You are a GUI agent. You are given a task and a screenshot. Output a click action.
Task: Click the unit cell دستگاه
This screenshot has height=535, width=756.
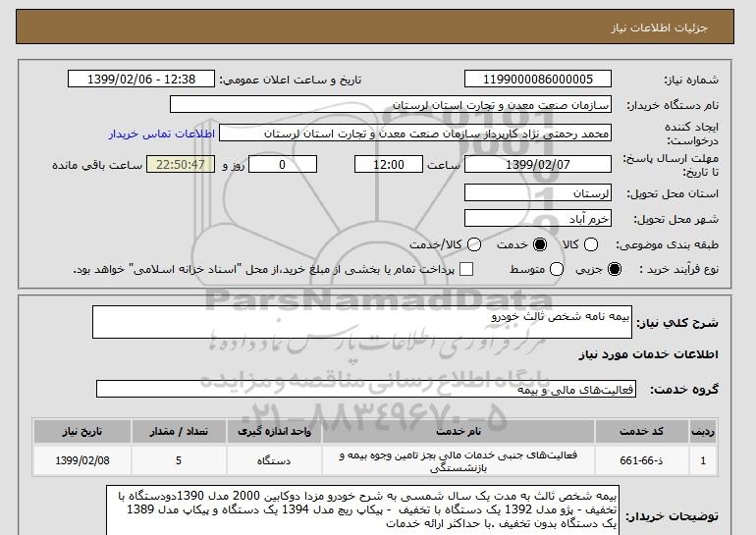pos(274,460)
